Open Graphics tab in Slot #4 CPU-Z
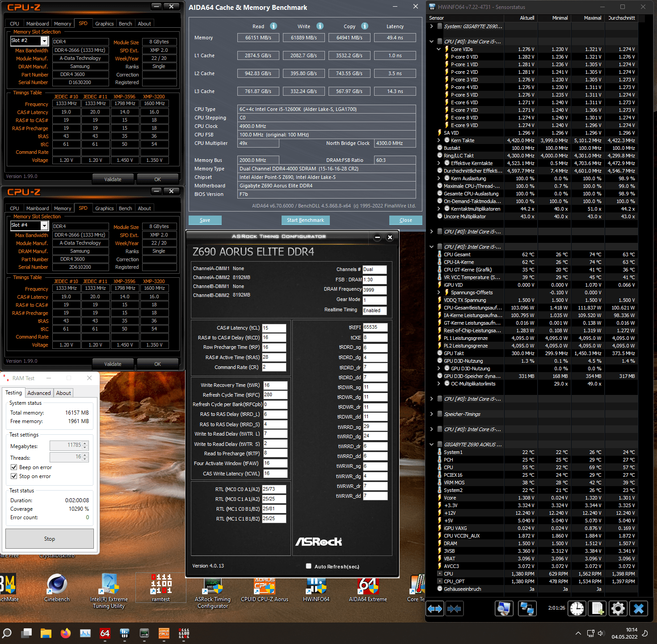This screenshot has height=644, width=657. [105, 208]
